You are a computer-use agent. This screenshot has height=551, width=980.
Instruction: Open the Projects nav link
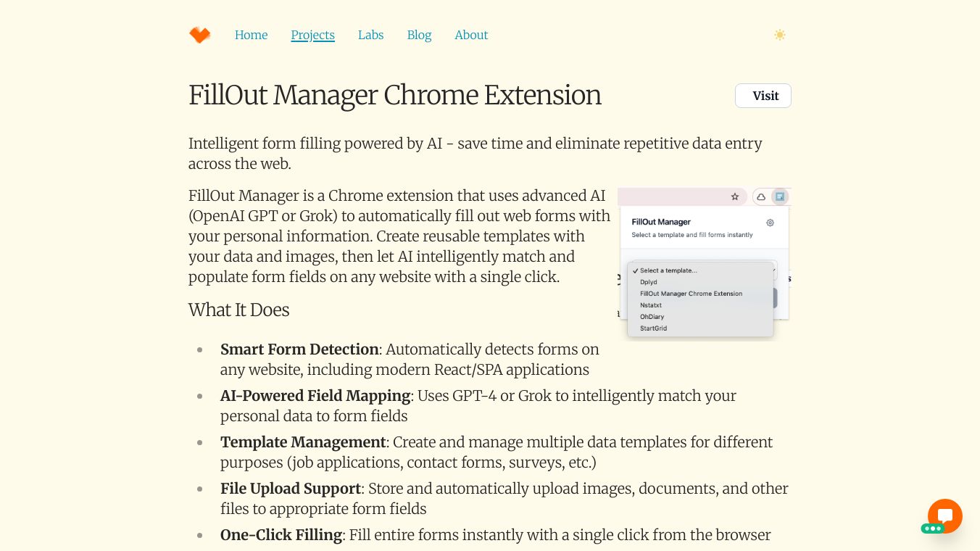coord(312,35)
